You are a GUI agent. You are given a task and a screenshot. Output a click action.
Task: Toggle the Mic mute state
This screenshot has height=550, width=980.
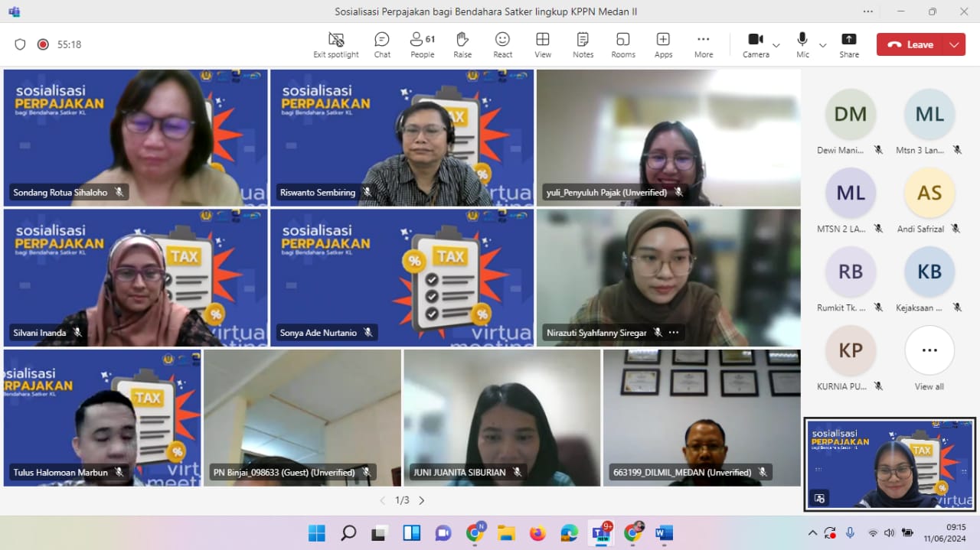pos(802,44)
